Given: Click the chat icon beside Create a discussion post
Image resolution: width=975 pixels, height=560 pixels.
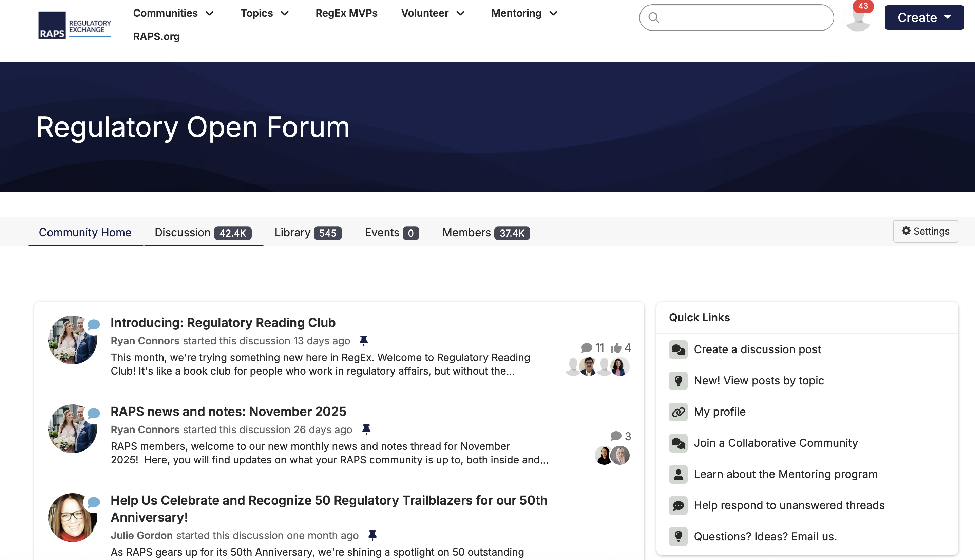Looking at the screenshot, I should pyautogui.click(x=678, y=349).
